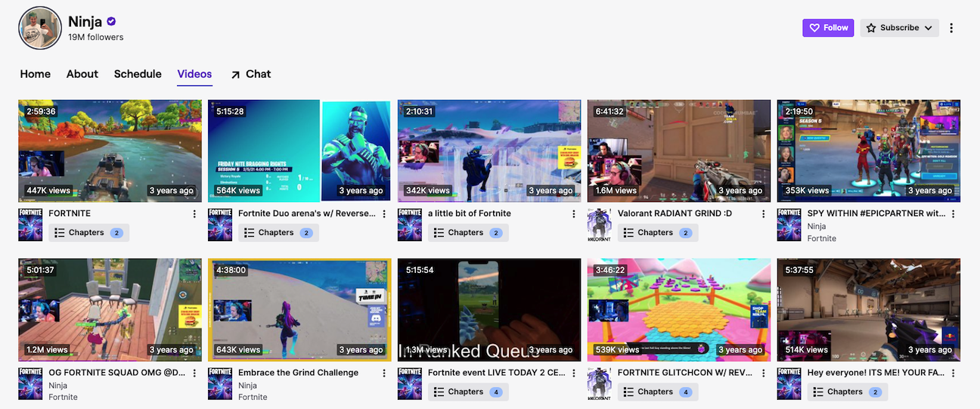Expand Chapters for FORTNITE video

(89, 233)
